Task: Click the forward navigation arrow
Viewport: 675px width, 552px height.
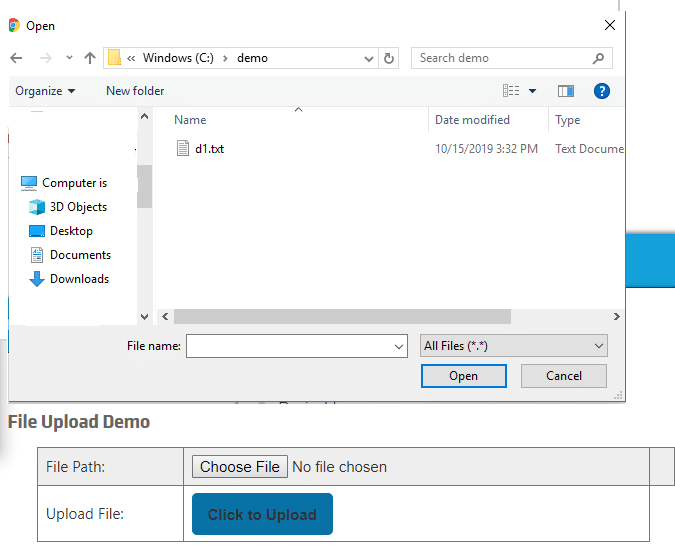Action: (46, 58)
